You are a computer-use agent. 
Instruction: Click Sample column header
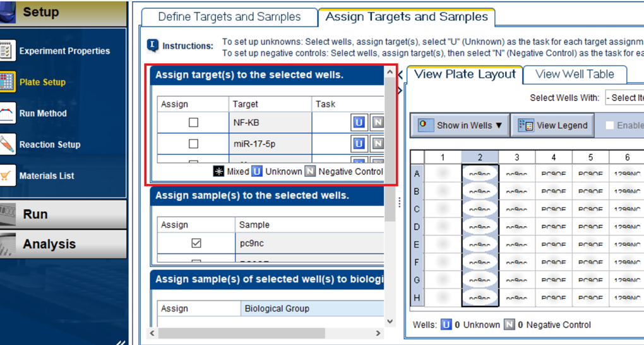pos(309,225)
